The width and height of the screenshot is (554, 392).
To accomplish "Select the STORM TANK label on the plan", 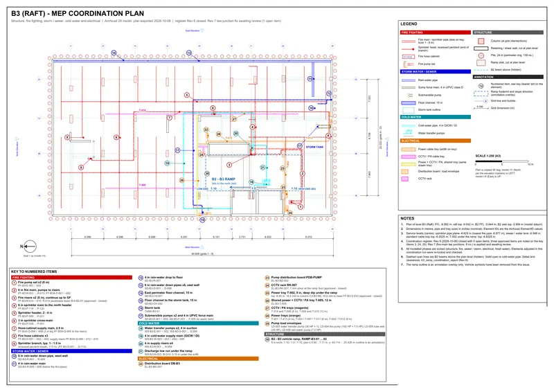I will [314, 147].
